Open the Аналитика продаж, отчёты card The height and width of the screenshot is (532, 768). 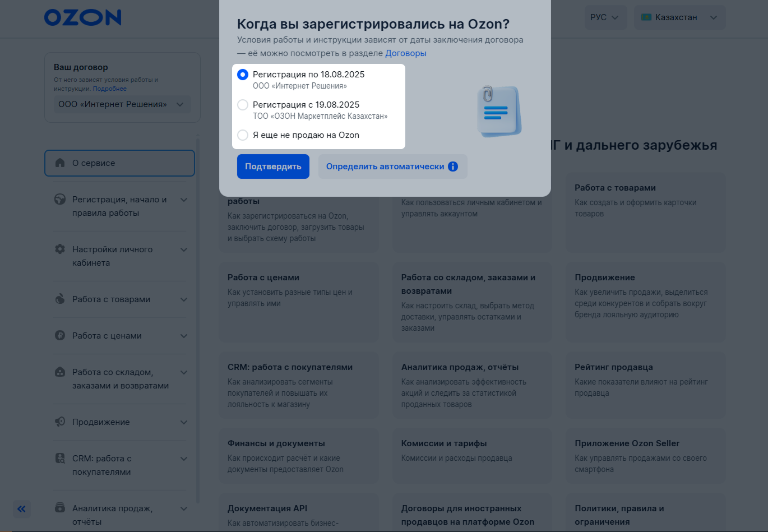[472, 386]
